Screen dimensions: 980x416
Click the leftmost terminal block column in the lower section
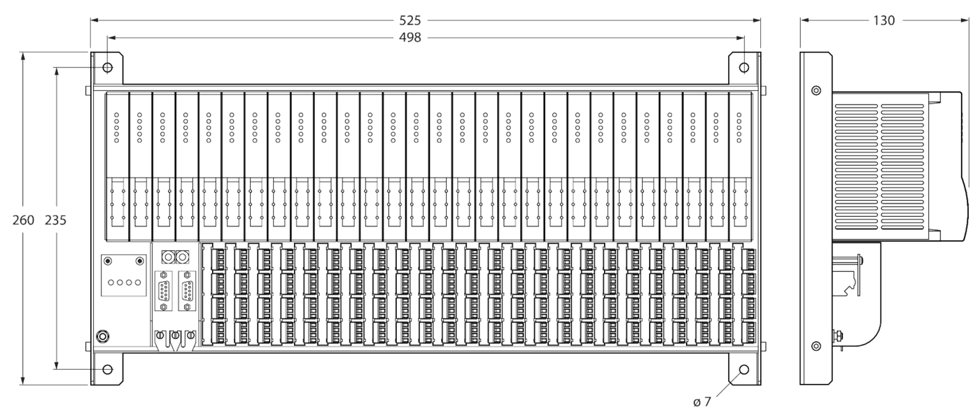[220, 297]
